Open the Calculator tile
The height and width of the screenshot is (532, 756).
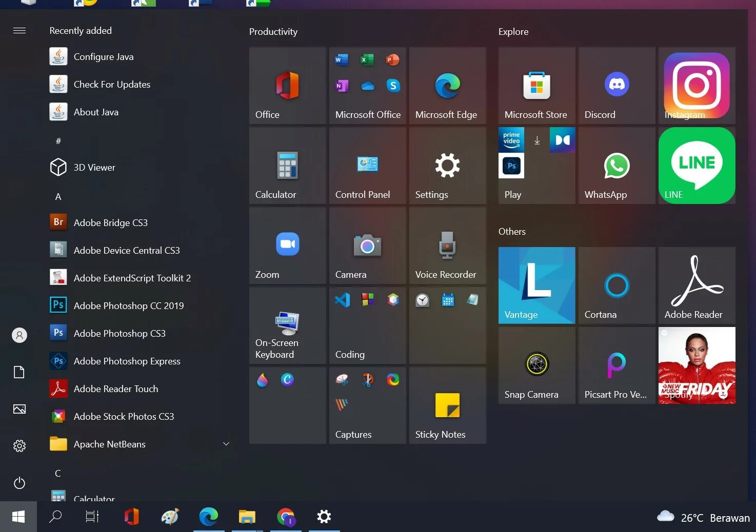(288, 166)
